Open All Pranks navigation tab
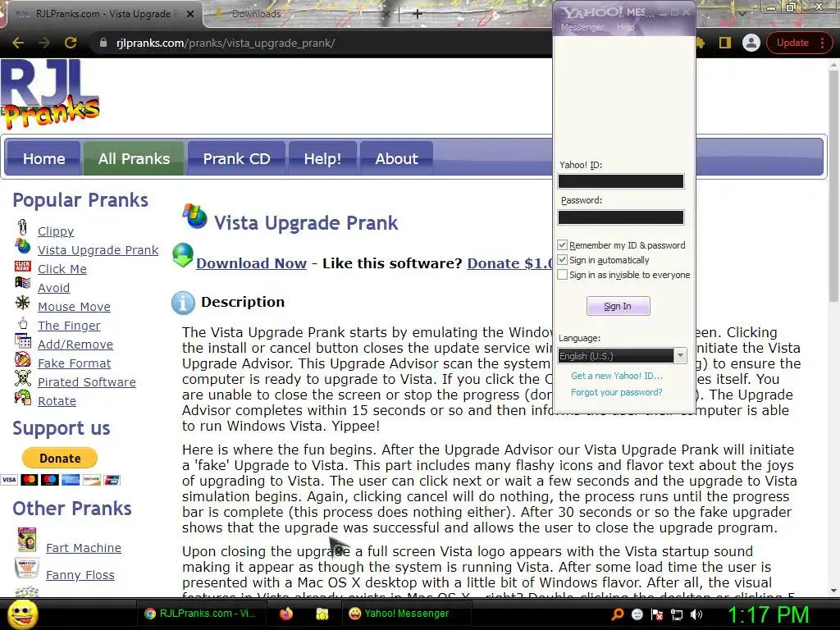Image resolution: width=840 pixels, height=630 pixels. pyautogui.click(x=134, y=158)
